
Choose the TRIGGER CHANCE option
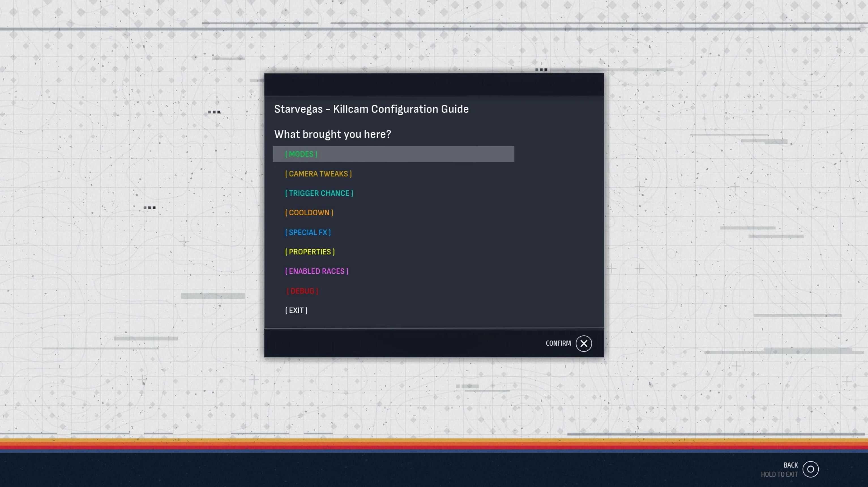click(x=319, y=193)
